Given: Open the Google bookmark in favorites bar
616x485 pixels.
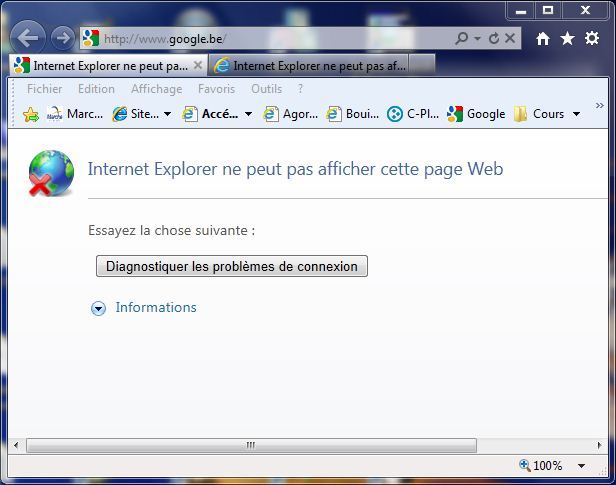Looking at the screenshot, I should click(476, 114).
